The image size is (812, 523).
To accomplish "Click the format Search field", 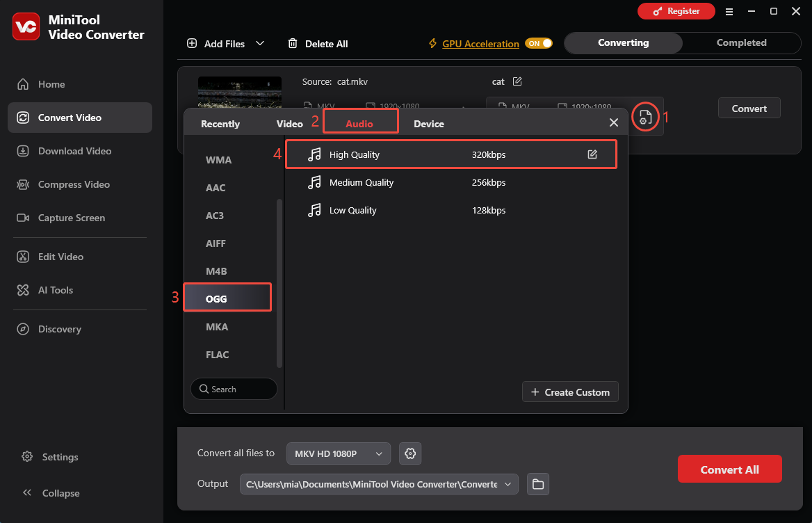I will coord(234,389).
